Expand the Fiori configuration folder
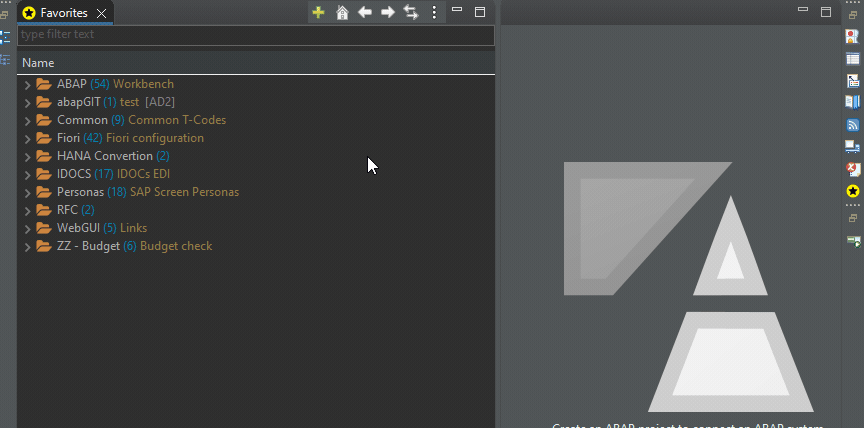Screen dimensions: 864x428 coord(27,138)
